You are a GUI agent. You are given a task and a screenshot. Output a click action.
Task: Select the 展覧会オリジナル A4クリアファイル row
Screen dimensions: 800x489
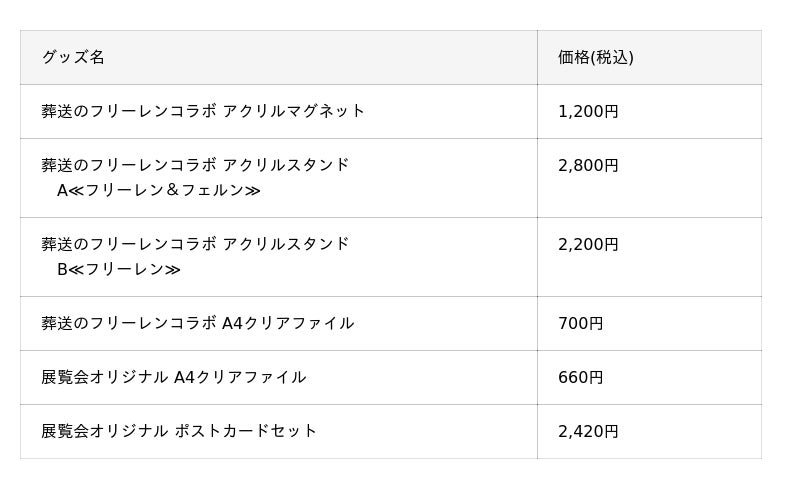pos(391,378)
